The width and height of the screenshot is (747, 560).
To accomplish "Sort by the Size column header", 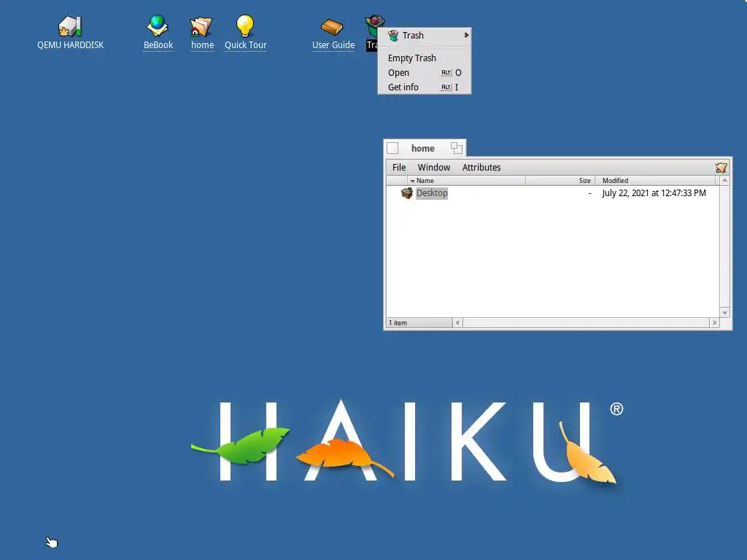I will pyautogui.click(x=560, y=181).
